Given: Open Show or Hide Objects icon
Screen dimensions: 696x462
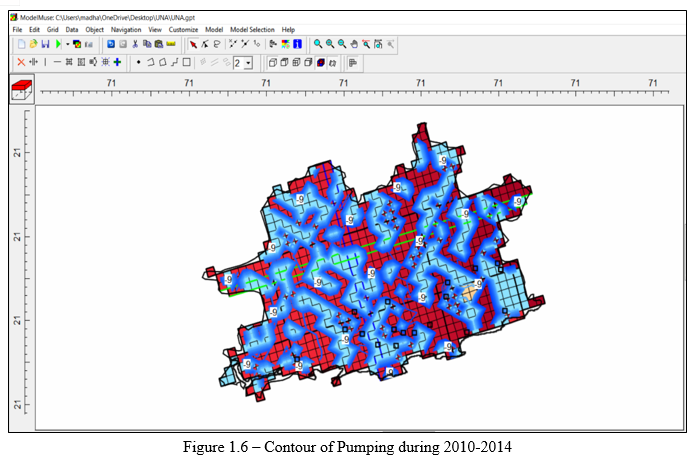Looking at the screenshot, I should pos(273,44).
